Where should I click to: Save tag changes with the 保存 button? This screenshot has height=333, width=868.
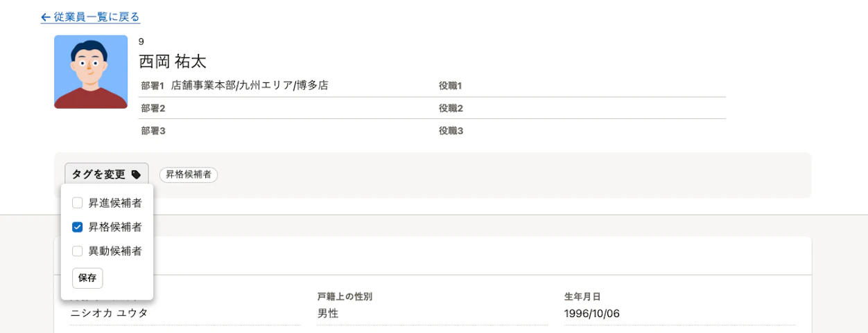[87, 278]
